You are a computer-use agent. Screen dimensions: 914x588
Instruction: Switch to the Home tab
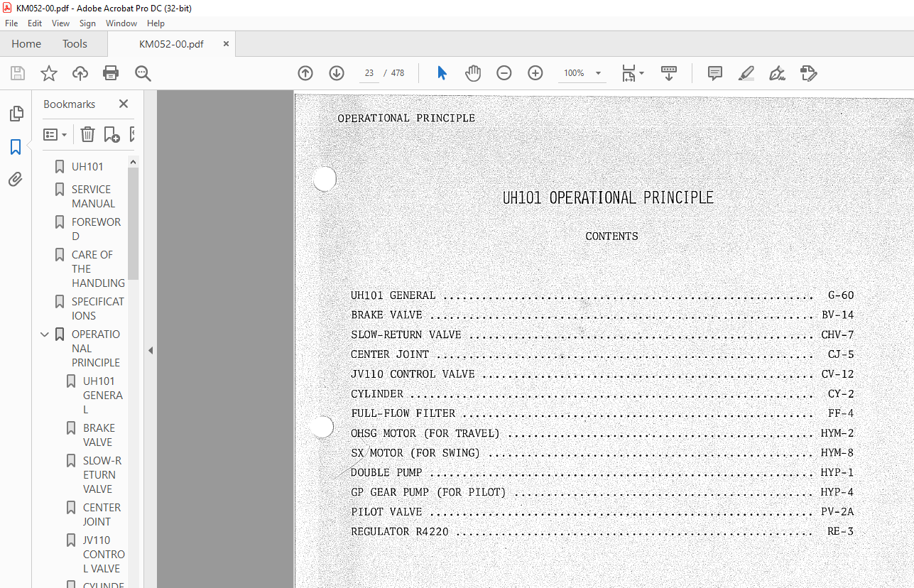coord(26,44)
